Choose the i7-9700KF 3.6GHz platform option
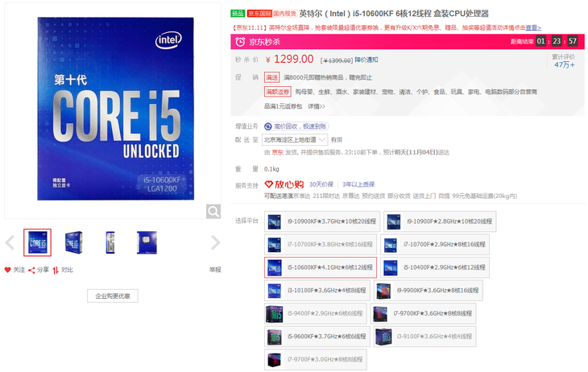 [424, 313]
